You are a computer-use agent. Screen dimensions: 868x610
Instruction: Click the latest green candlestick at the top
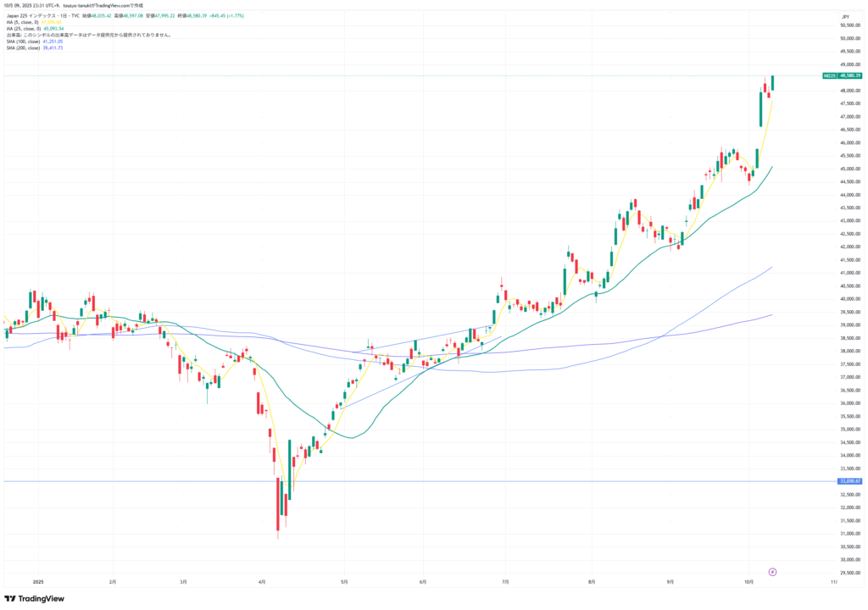[x=773, y=82]
